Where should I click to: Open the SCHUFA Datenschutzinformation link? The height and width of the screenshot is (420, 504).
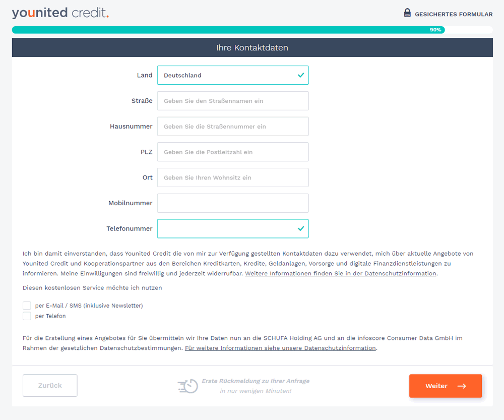(280, 348)
